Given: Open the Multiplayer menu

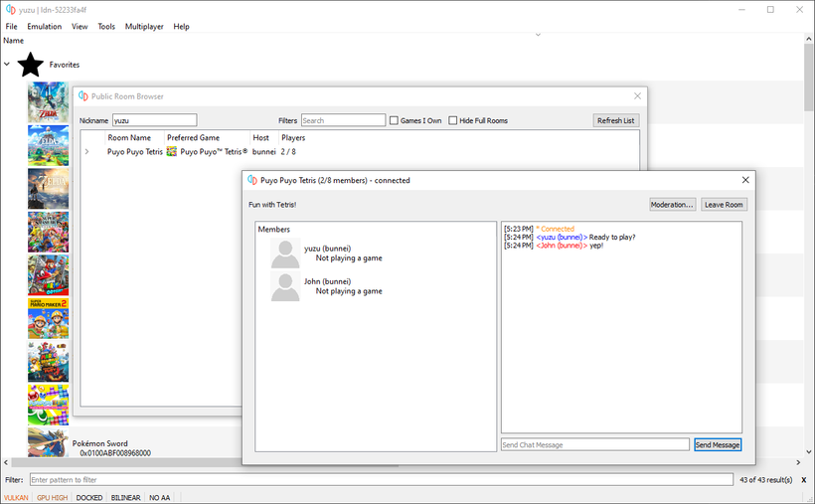Looking at the screenshot, I should coord(144,27).
